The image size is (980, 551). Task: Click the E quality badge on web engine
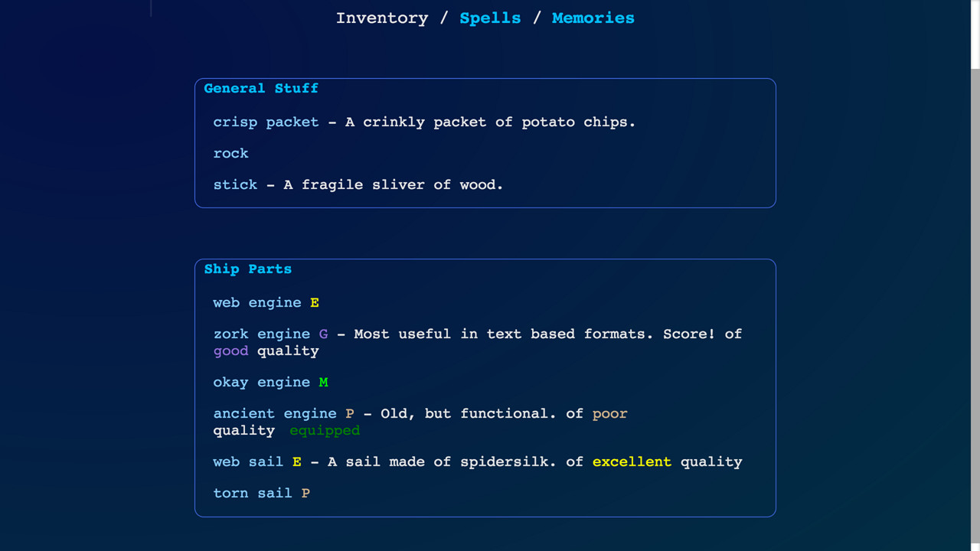coord(314,302)
